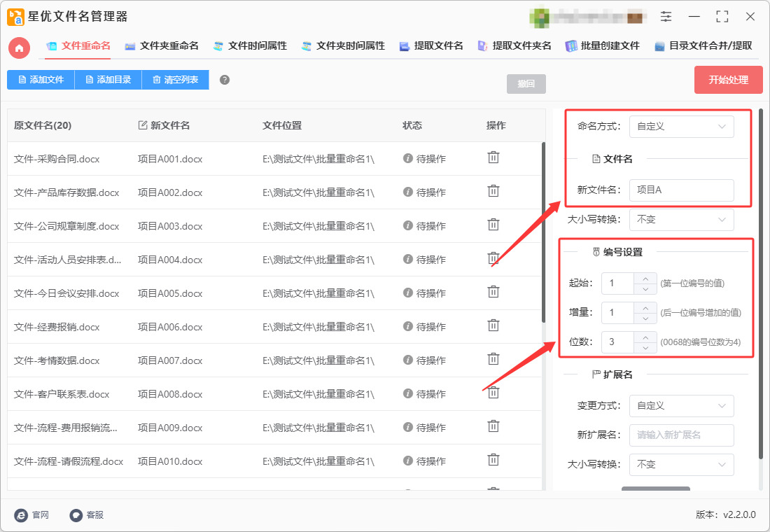Image resolution: width=770 pixels, height=532 pixels.
Task: Increase the 增量 value with up arrow
Action: click(x=645, y=308)
